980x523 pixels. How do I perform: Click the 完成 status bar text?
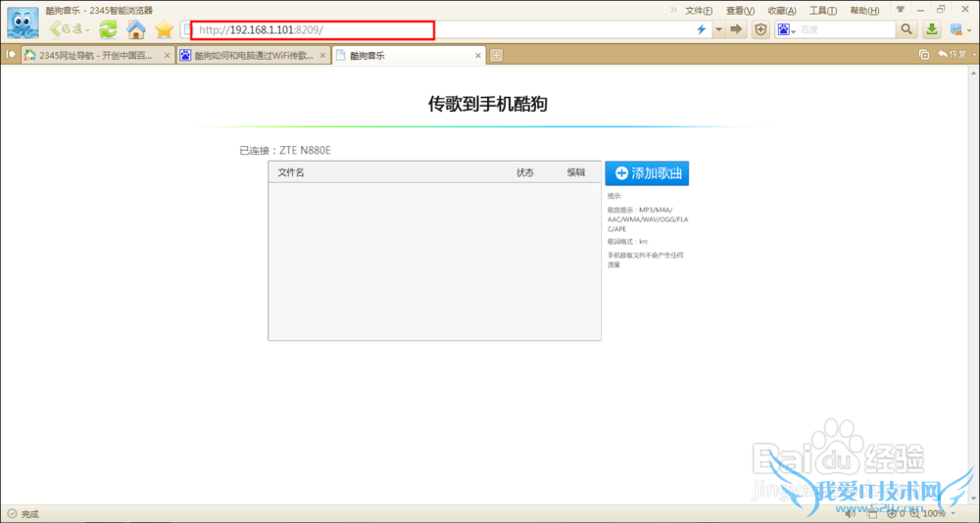[x=30, y=514]
